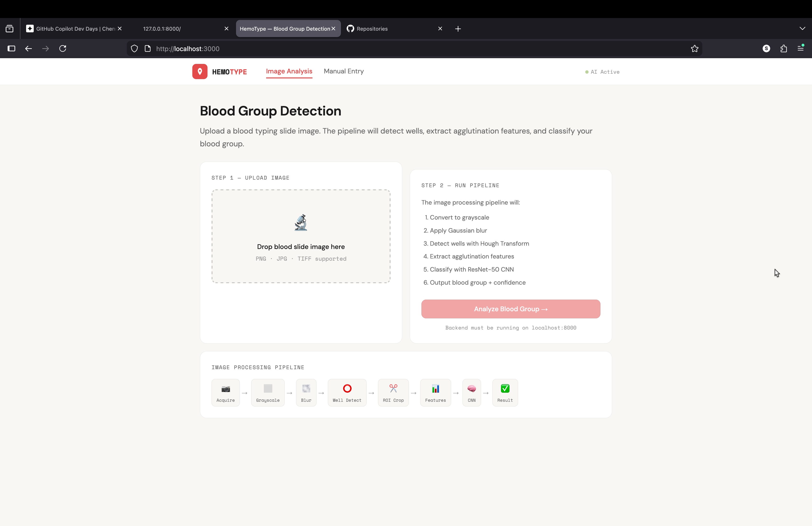Screen dimensions: 812x526
Task: Switch to Manual Entry tab
Action: pos(344,71)
